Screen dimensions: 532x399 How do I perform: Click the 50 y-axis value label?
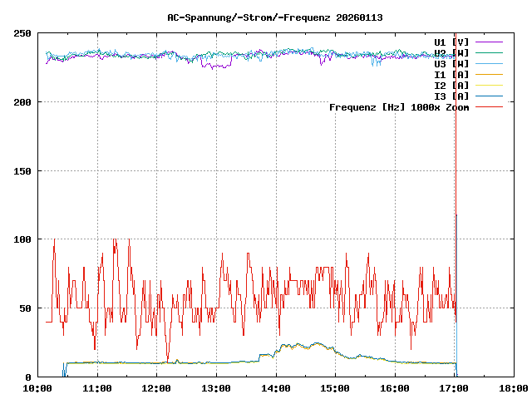tap(25, 308)
